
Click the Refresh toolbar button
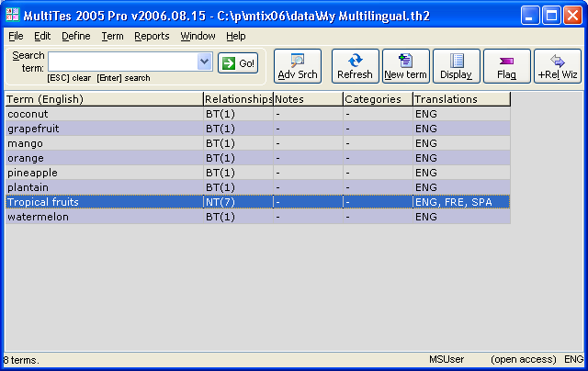click(355, 66)
